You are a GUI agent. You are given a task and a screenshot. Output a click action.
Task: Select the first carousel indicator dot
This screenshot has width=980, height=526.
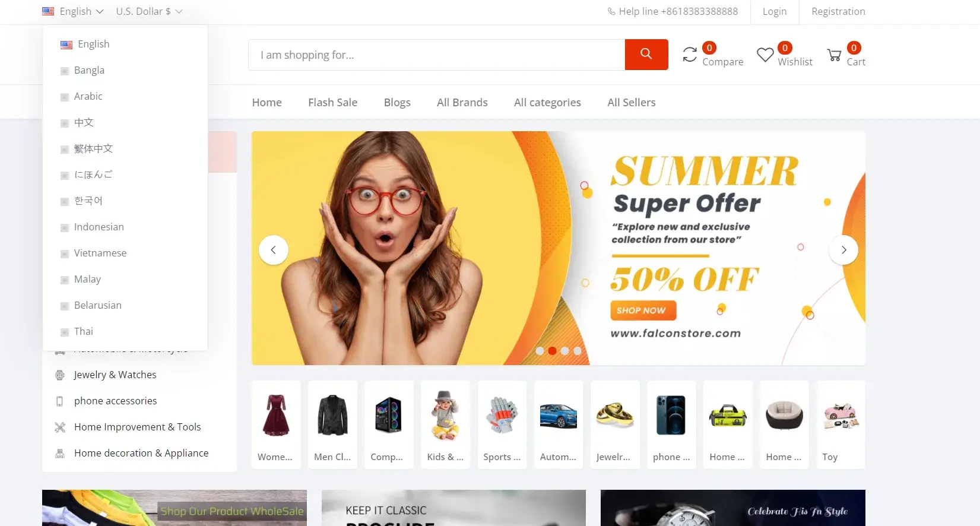[540, 351]
